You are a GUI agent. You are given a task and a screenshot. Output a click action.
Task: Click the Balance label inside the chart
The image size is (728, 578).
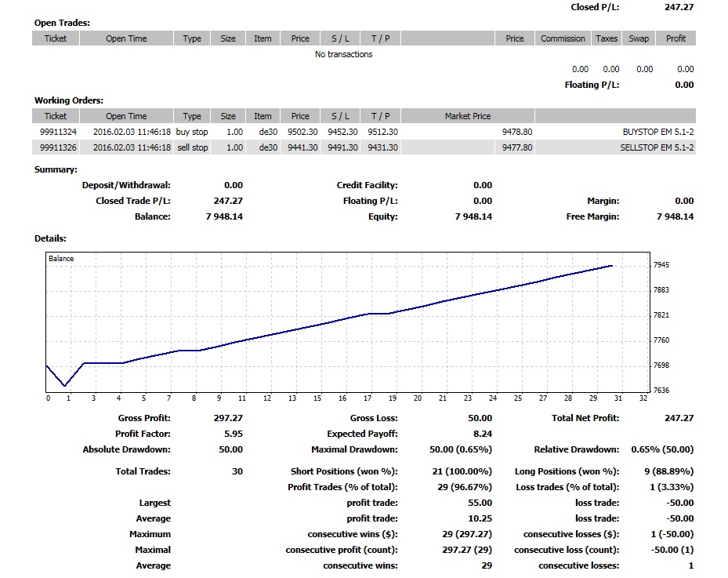pos(61,258)
